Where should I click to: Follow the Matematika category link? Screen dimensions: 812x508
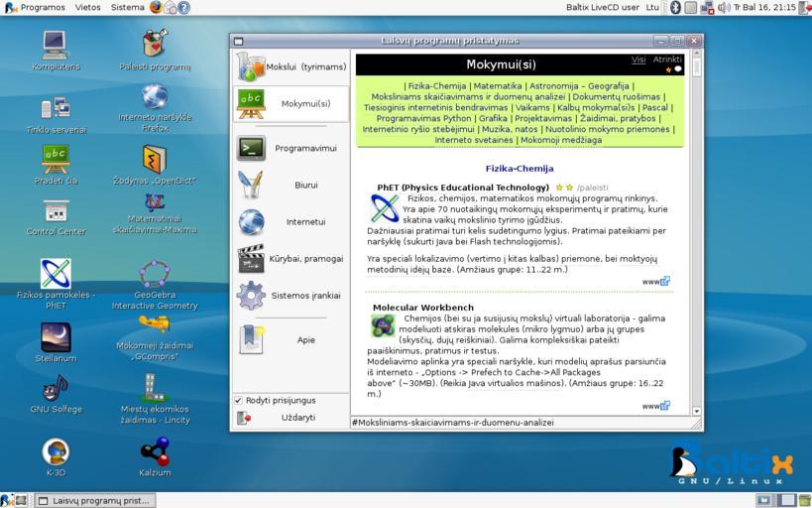(497, 86)
